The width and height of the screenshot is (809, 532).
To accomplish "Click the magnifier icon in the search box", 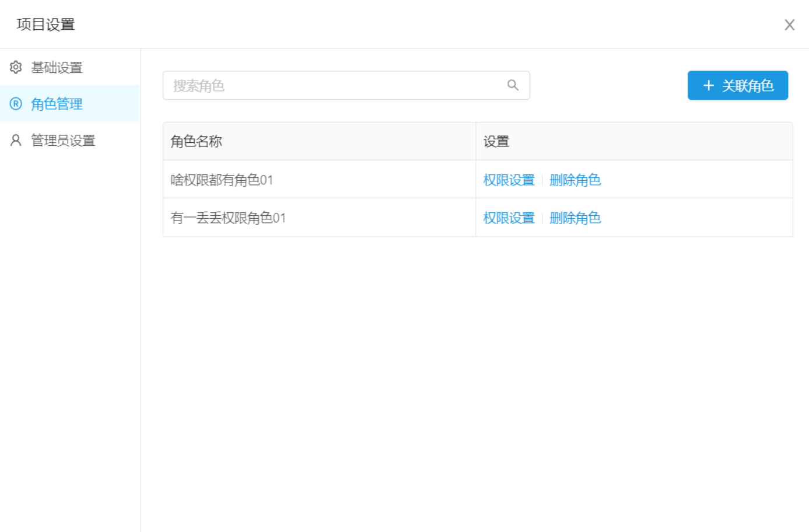I will [x=513, y=85].
